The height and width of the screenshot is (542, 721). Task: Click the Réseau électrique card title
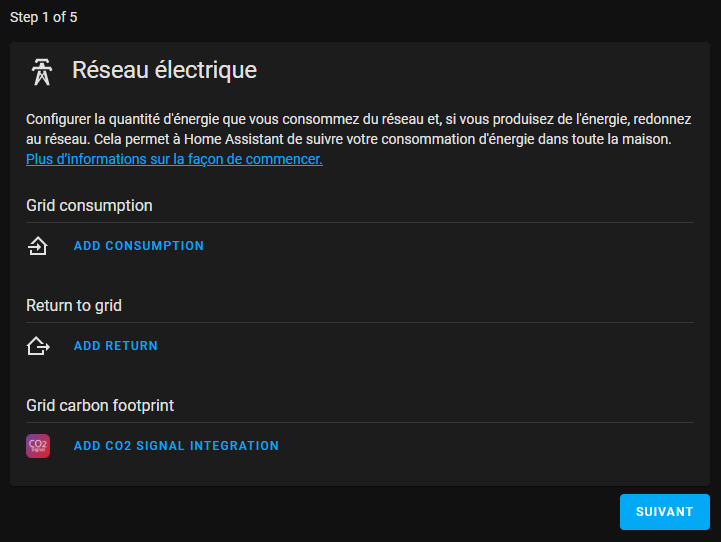point(164,70)
